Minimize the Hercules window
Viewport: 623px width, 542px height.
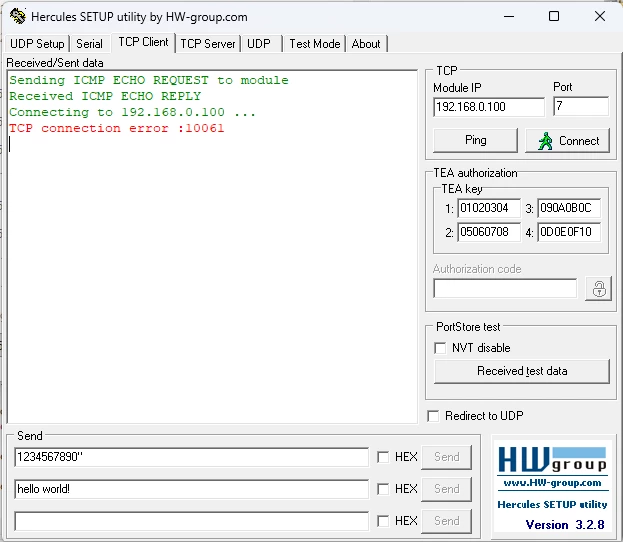tap(509, 17)
